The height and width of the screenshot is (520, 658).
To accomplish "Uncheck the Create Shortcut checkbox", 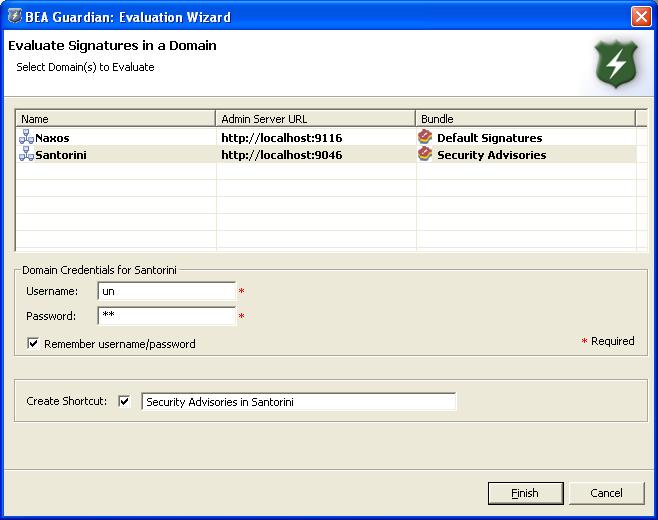I will coord(124,401).
